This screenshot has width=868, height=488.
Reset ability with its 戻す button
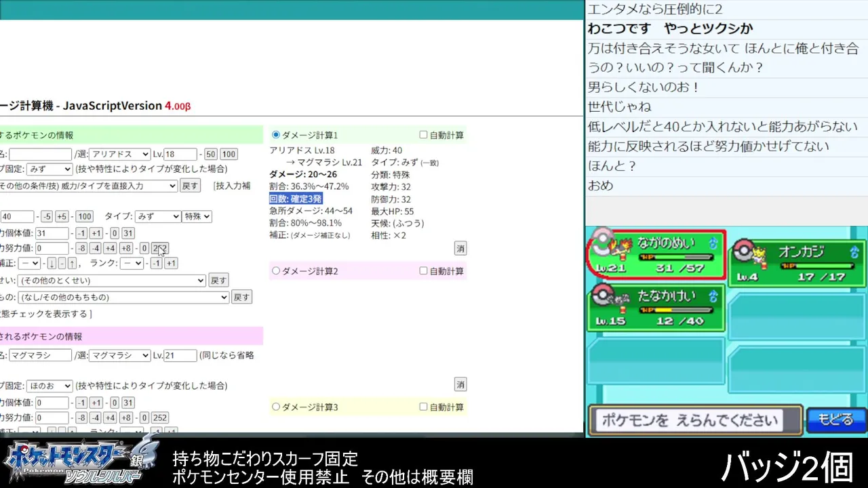(x=218, y=281)
